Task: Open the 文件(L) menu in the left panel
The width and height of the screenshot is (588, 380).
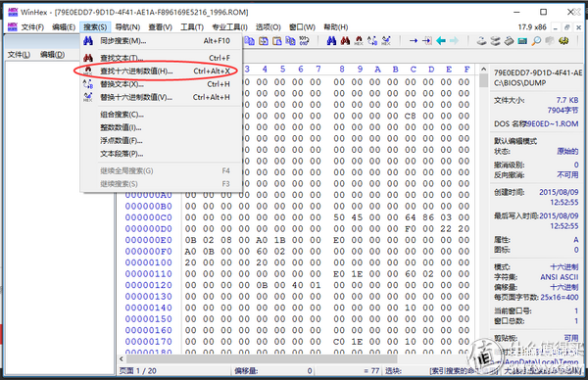Action: 19,55
